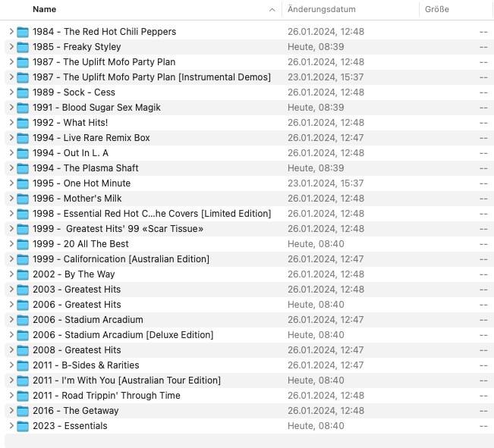494x448 pixels.
Task: Click folder icon of 1998 - Essential Red Hot Covers
Action: (x=22, y=214)
